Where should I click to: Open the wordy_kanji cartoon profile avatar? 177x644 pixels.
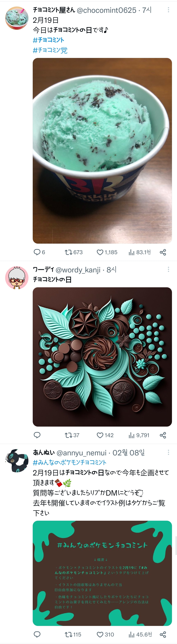(17, 277)
